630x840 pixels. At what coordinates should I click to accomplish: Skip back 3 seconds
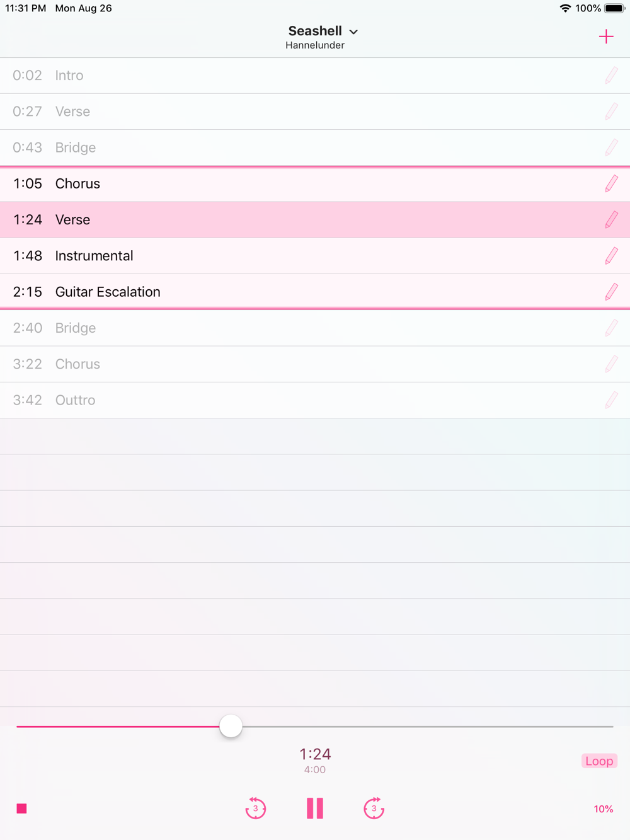pyautogui.click(x=255, y=808)
